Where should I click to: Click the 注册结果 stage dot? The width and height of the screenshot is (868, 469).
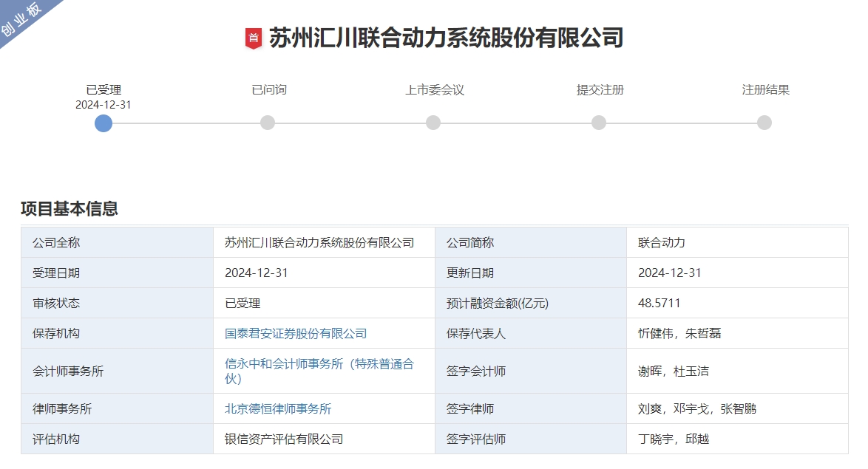[763, 123]
